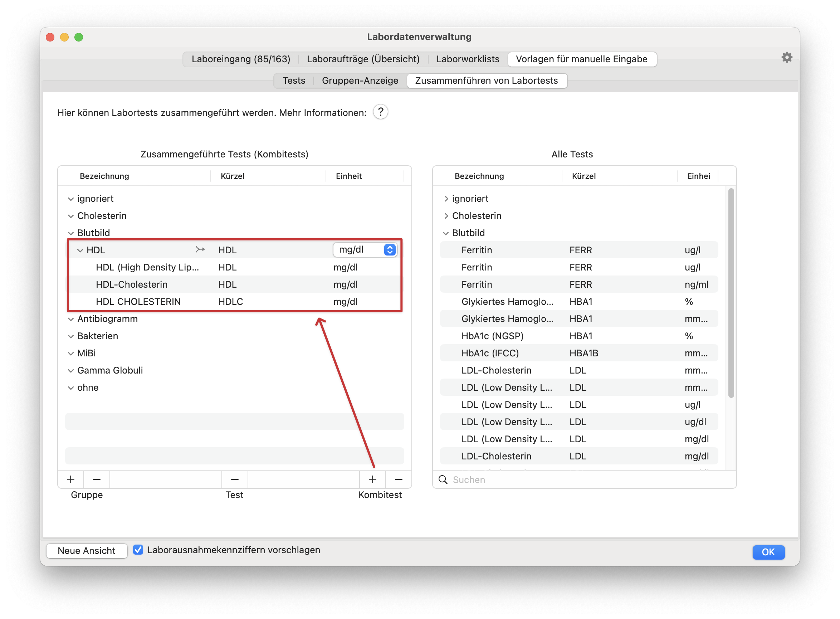The height and width of the screenshot is (619, 840).
Task: Click the merge arrow icon beside HDL
Action: point(200,249)
